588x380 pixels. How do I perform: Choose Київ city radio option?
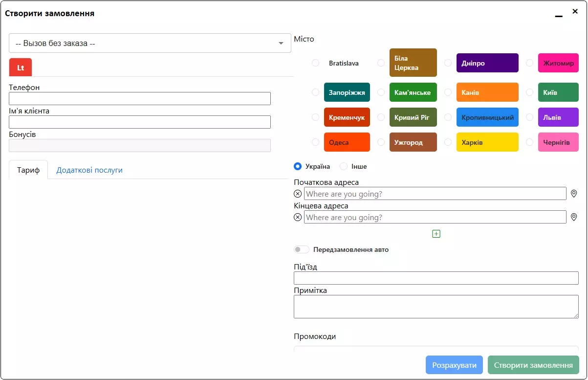tap(529, 92)
